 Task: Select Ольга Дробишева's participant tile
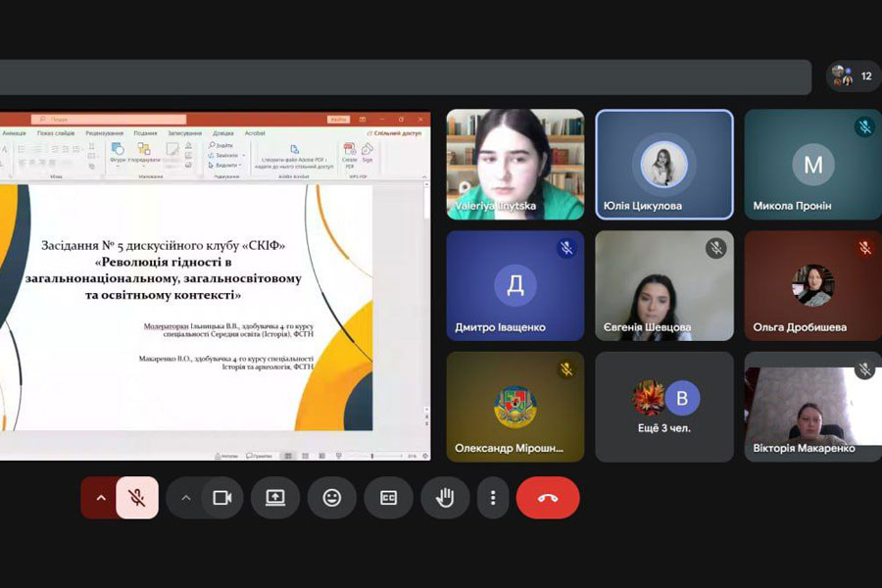click(812, 286)
